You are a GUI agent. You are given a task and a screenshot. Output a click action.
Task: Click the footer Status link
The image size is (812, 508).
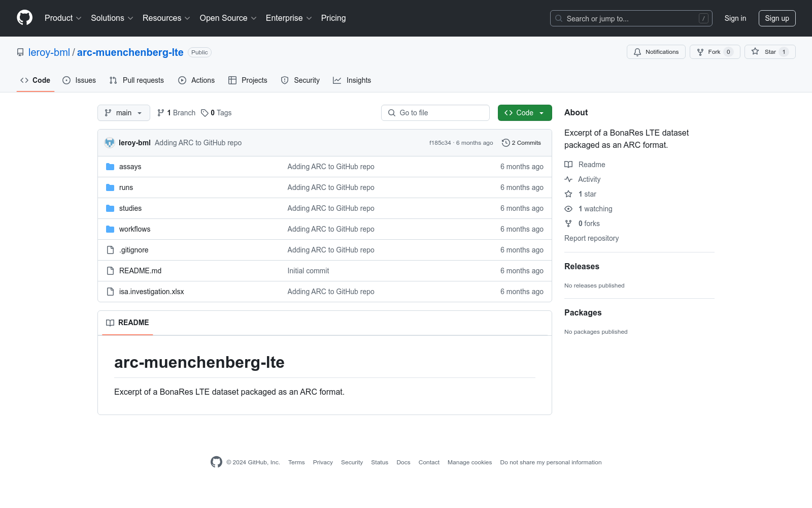click(380, 462)
